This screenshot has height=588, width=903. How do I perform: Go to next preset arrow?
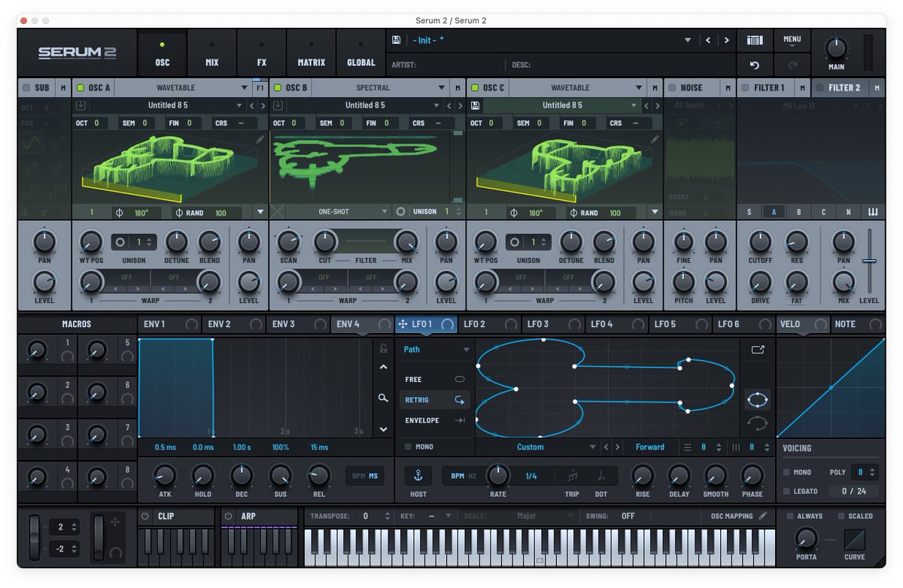click(x=726, y=40)
